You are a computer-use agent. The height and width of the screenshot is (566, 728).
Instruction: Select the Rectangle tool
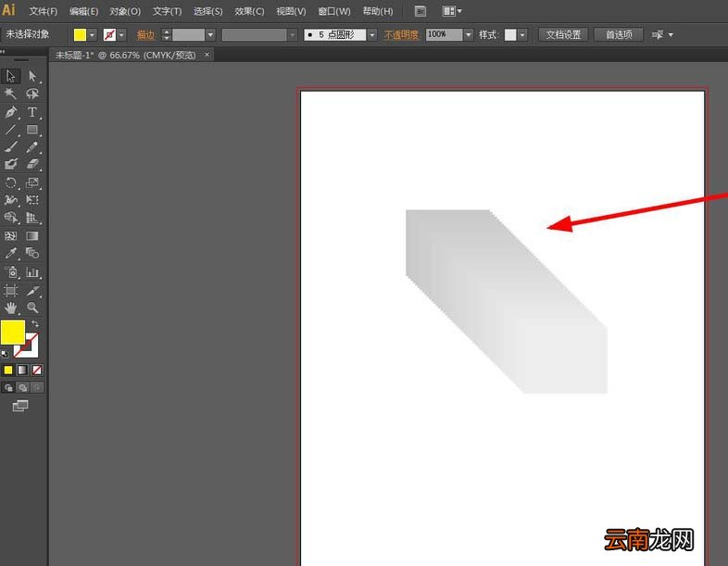tap(32, 130)
